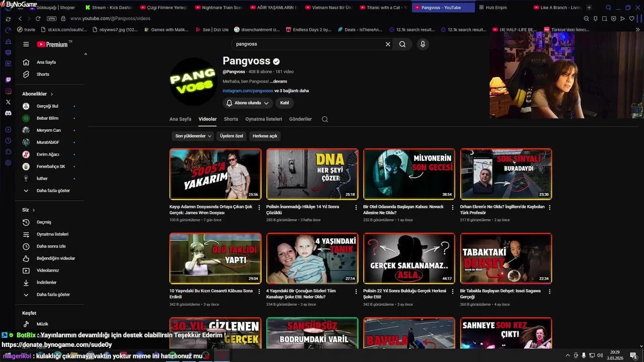Viewport: 644px width, 362px height.
Task: Open the Evrim Ağacı subscription
Action: click(48, 154)
